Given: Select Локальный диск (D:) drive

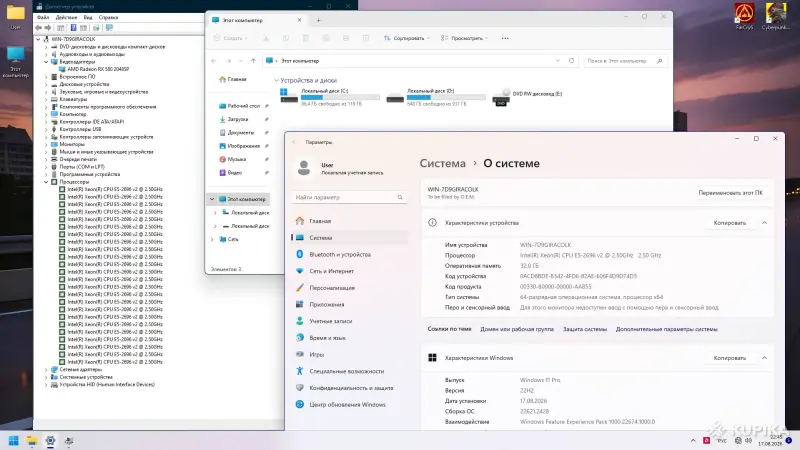Looking at the screenshot, I should (x=436, y=96).
